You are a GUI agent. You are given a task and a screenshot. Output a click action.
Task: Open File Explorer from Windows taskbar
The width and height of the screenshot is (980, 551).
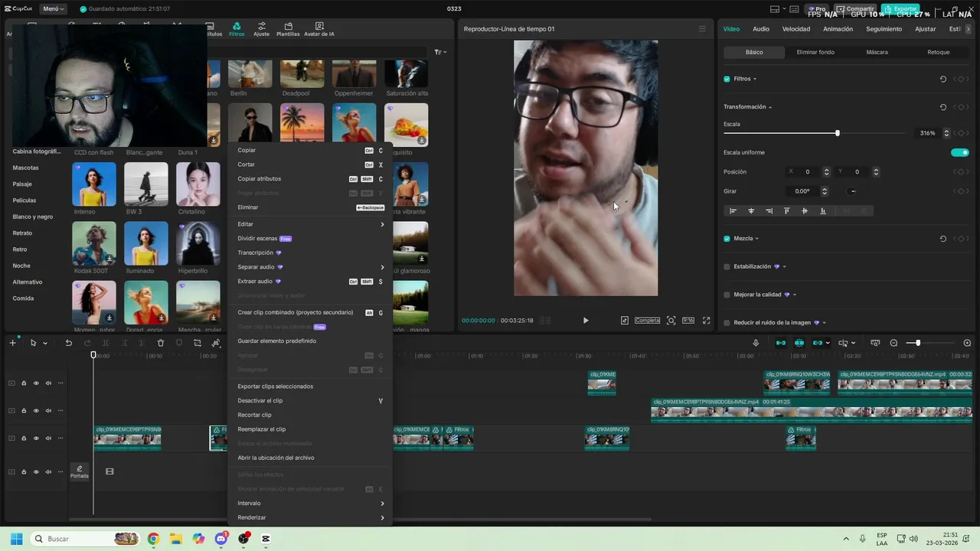pyautogui.click(x=175, y=539)
